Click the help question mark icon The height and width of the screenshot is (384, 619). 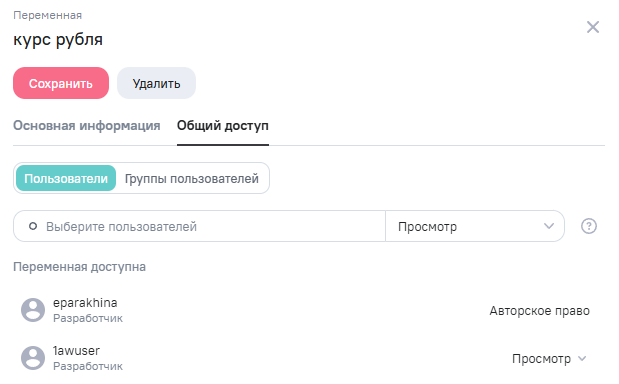pyautogui.click(x=589, y=226)
